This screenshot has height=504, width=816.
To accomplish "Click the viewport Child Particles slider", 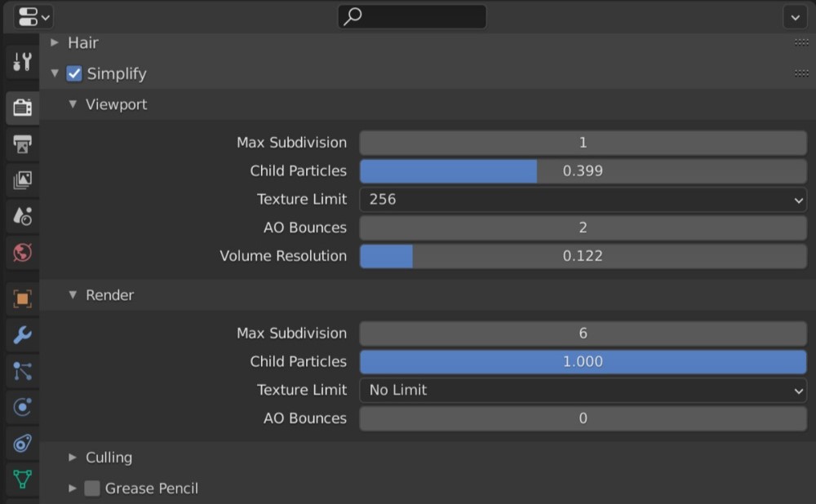I will (x=583, y=170).
